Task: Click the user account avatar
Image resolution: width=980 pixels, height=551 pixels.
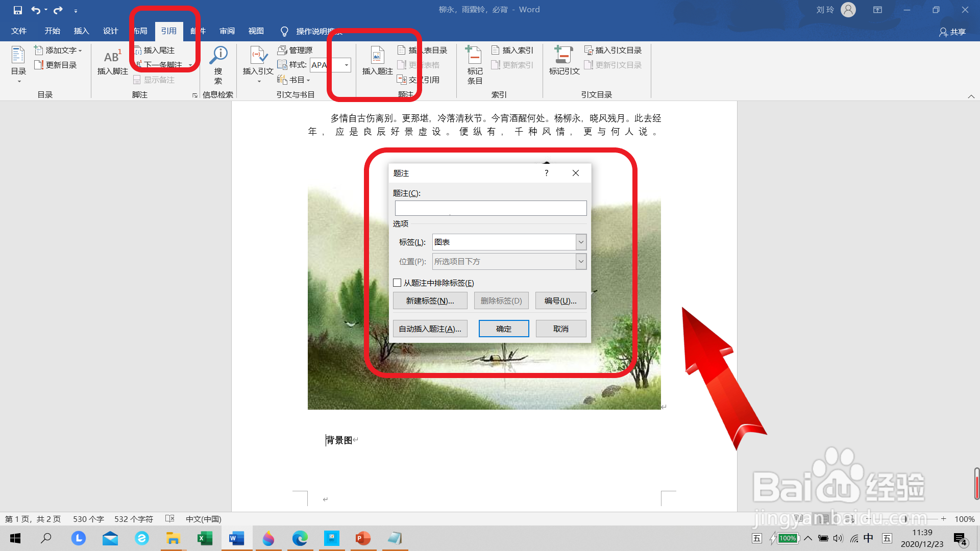Action: [x=848, y=10]
